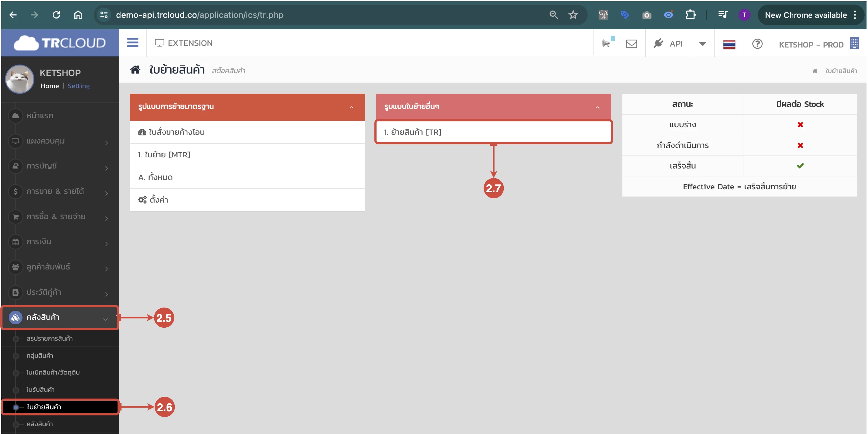Open ตั้งค่า settings in standard panel
This screenshot has height=434, width=868.
pos(158,200)
